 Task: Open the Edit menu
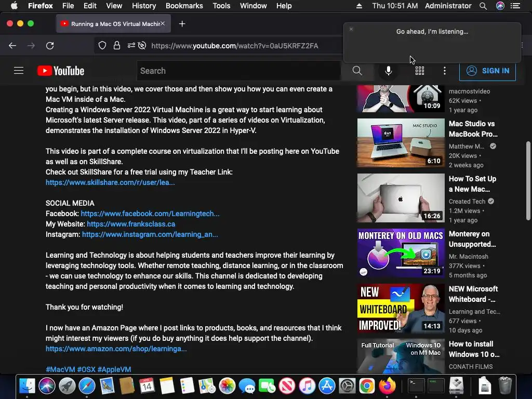[90, 6]
